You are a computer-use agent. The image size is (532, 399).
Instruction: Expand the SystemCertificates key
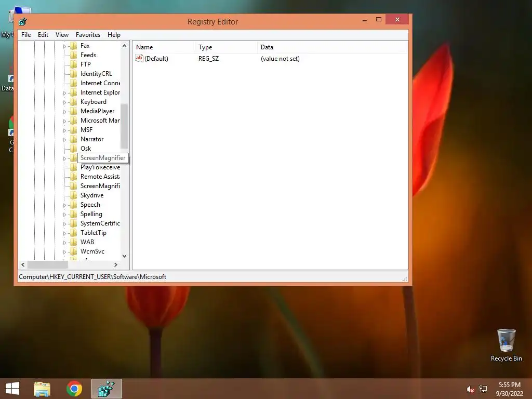click(x=64, y=224)
